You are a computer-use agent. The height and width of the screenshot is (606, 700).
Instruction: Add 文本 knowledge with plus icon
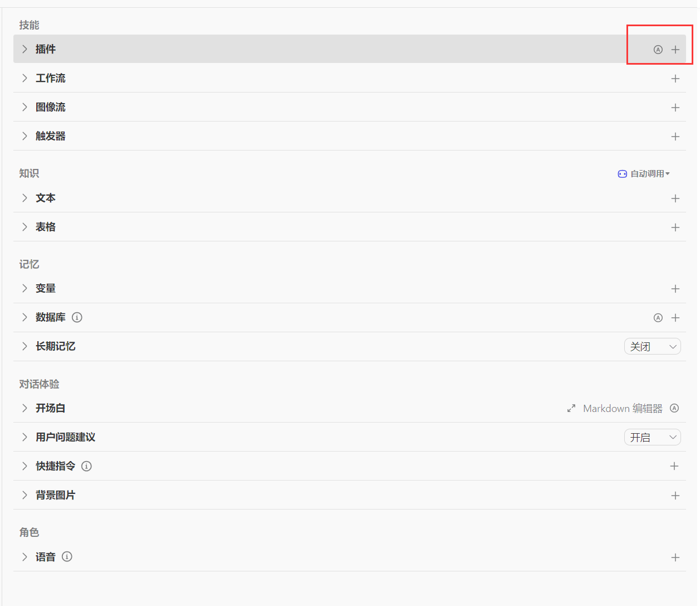click(x=675, y=198)
